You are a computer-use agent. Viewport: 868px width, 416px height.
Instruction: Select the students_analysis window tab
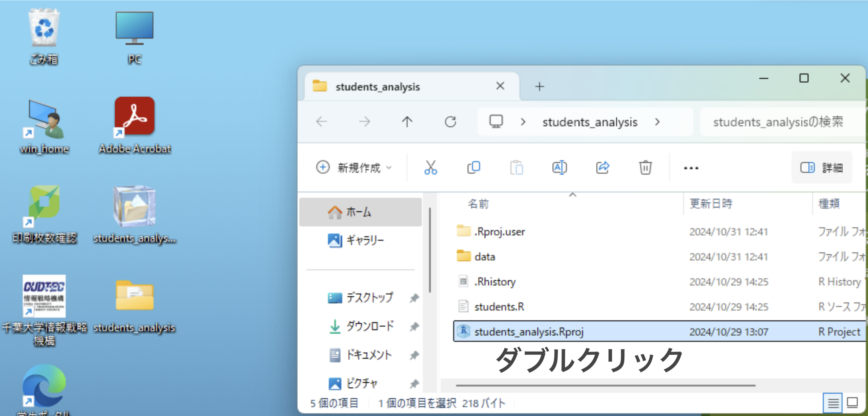pyautogui.click(x=377, y=87)
